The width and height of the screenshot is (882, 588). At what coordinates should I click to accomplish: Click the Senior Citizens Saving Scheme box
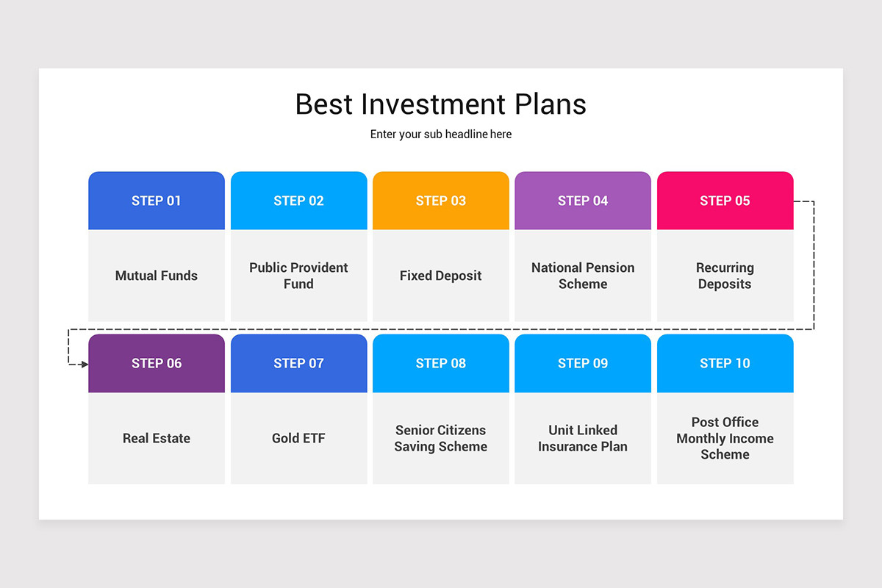[441, 438]
